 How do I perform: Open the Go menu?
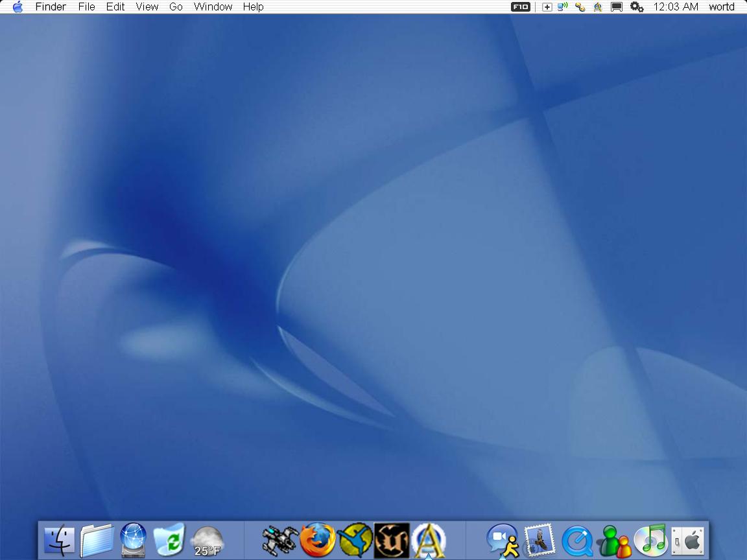point(176,7)
